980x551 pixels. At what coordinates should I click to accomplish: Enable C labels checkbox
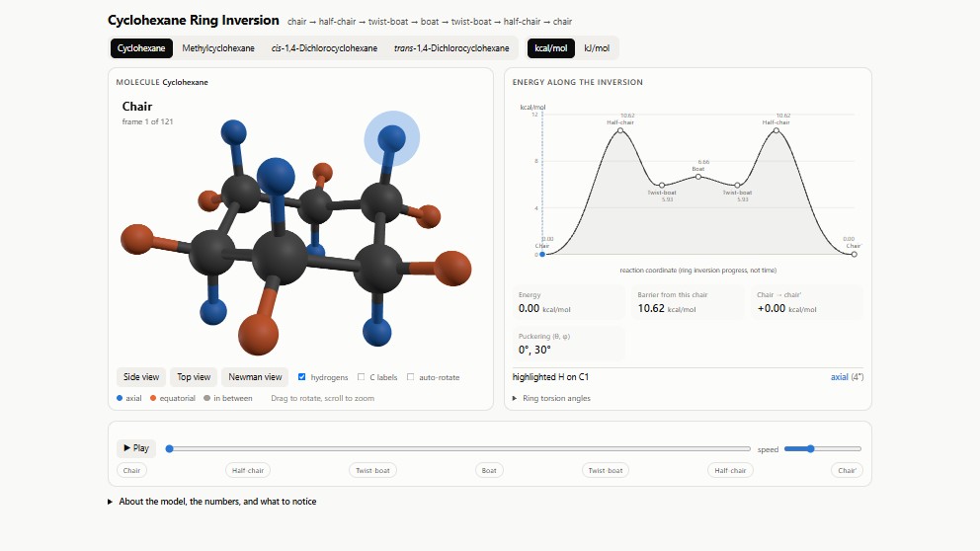coord(362,376)
